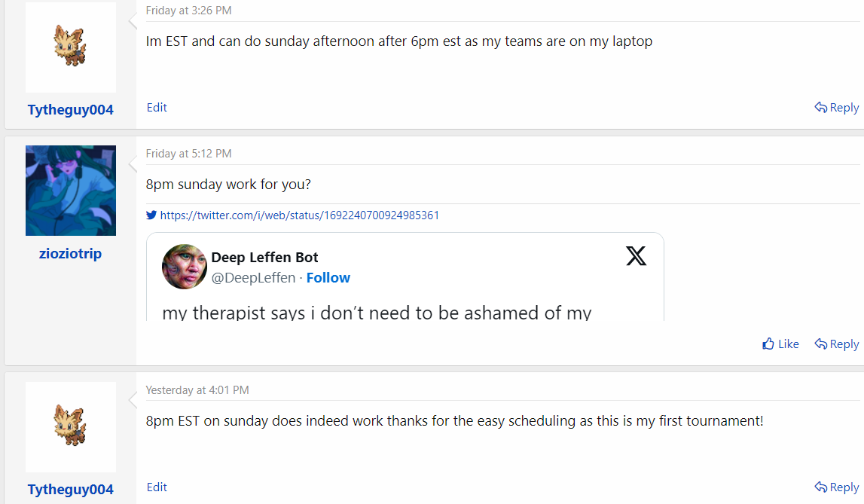Click the Twitter bird icon beside the link

[x=151, y=215]
